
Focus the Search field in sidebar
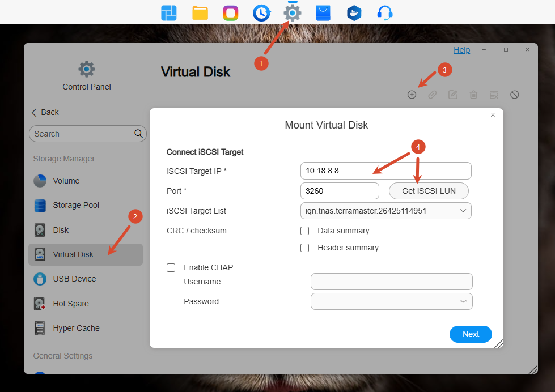(x=88, y=134)
